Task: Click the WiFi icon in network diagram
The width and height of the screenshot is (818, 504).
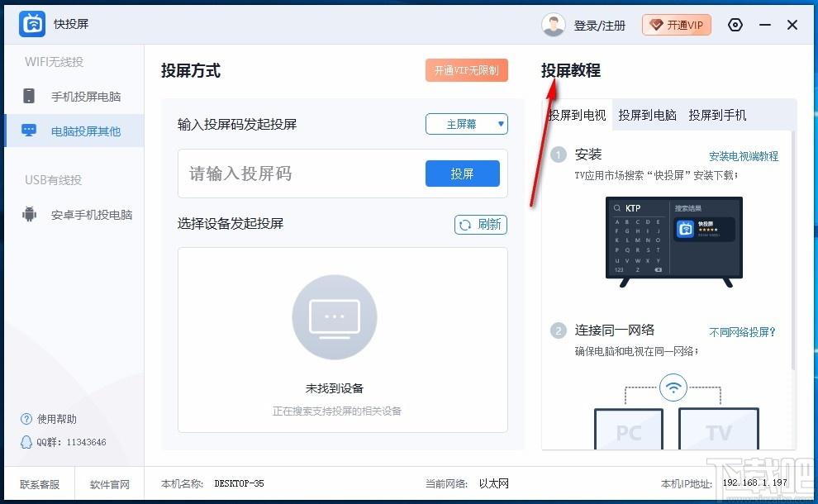Action: click(x=673, y=388)
